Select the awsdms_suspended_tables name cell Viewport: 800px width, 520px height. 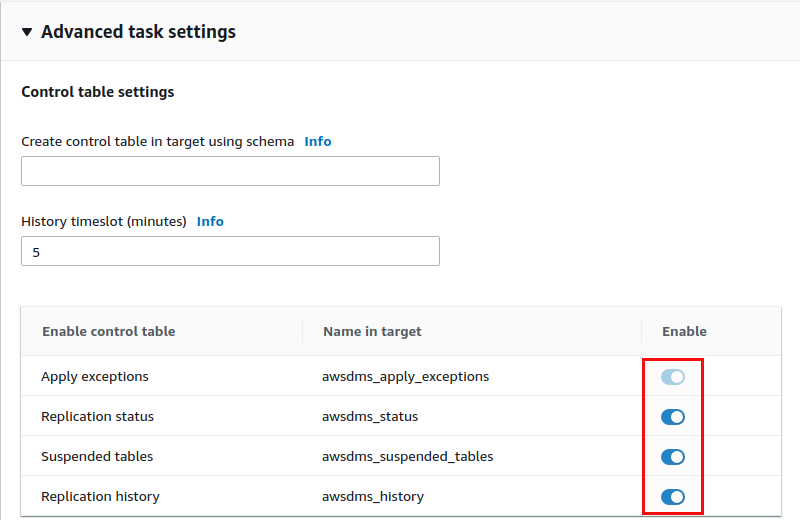[408, 457]
